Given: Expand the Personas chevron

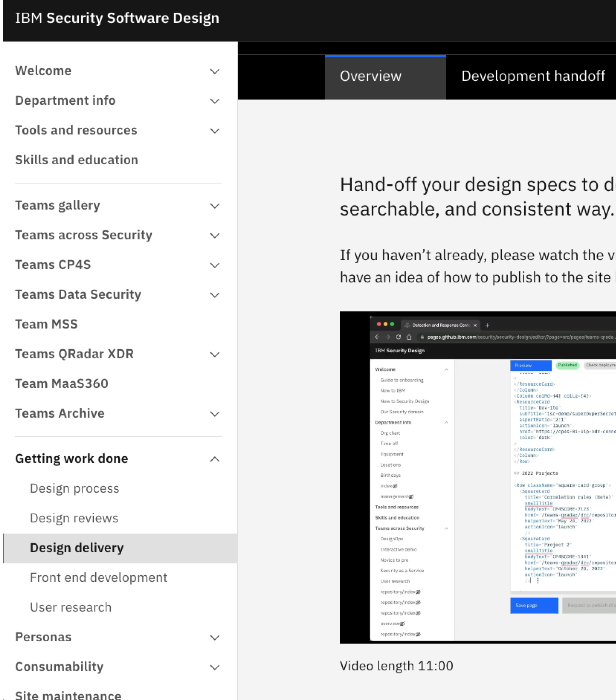Looking at the screenshot, I should tap(215, 638).
